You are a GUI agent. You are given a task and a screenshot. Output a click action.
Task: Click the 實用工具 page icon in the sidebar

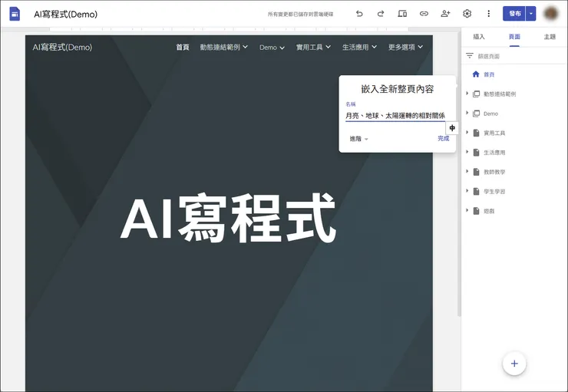point(477,133)
